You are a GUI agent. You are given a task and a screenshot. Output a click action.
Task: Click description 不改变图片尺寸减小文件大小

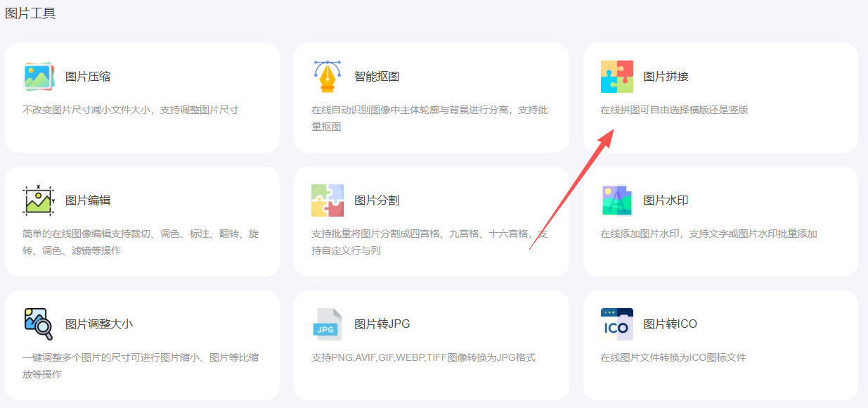pyautogui.click(x=87, y=110)
